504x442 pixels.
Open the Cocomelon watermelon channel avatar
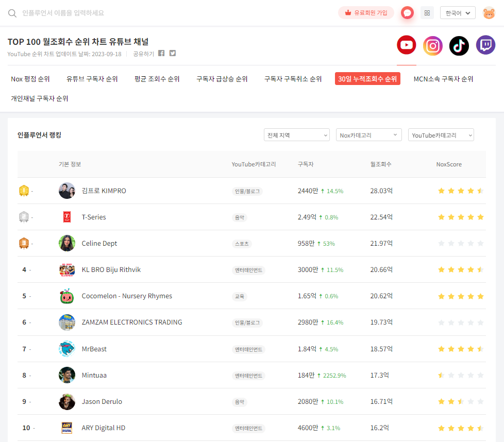point(67,296)
